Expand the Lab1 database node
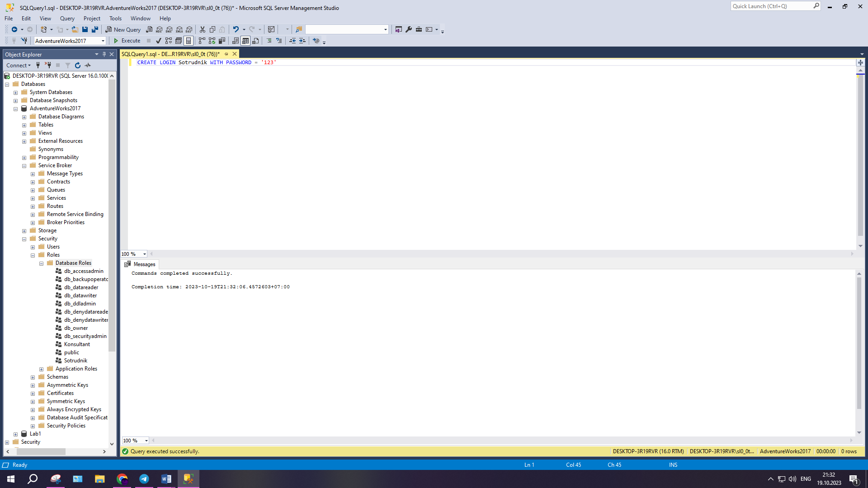868x488 pixels. pos(15,434)
